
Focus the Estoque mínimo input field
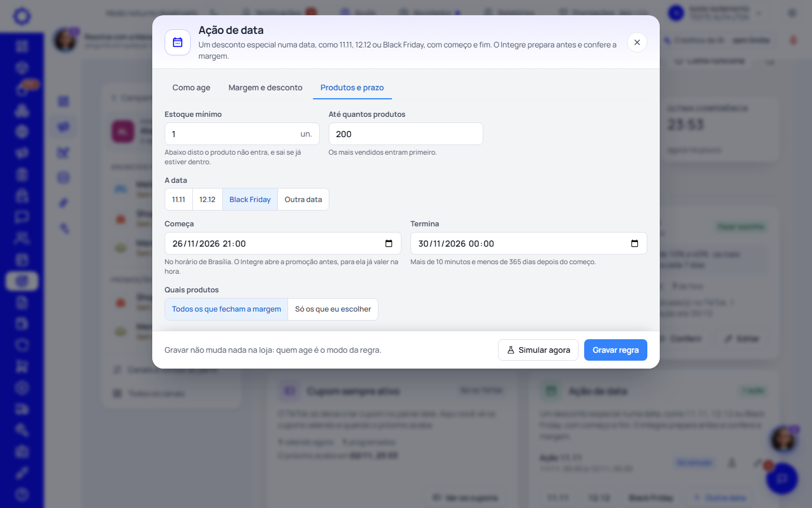[x=242, y=134]
